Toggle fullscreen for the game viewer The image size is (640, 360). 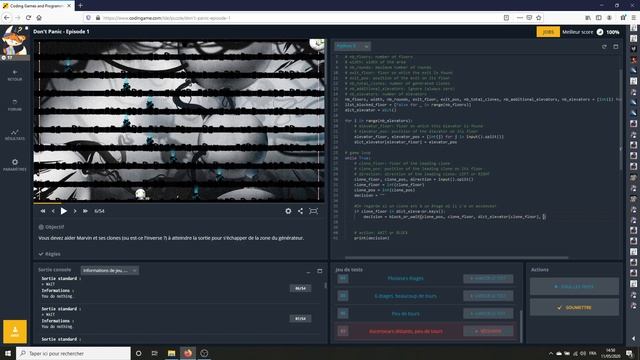tap(313, 211)
